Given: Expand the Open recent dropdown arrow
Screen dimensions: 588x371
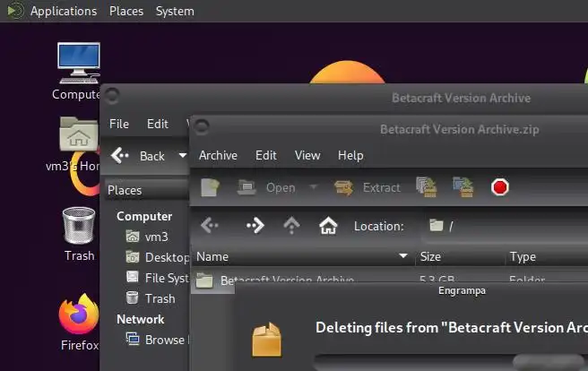Looking at the screenshot, I should 314,186.
